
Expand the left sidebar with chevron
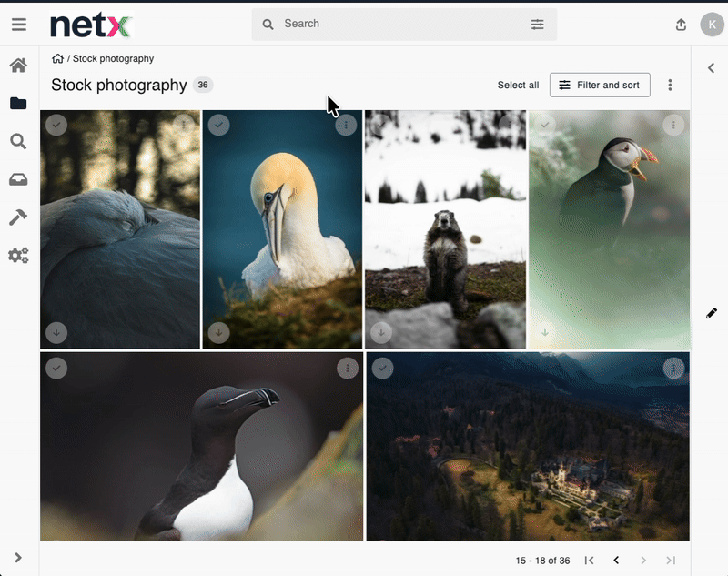coord(18,558)
